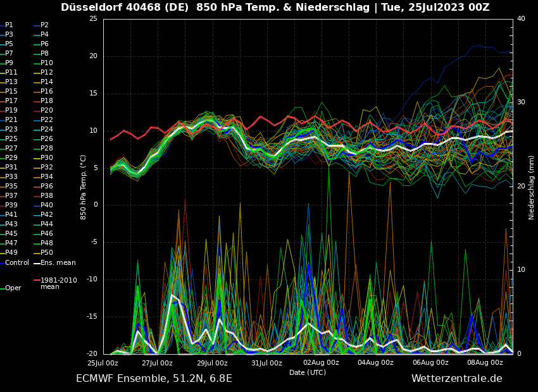Viewport: 538px width, 392px height.
Task: Click the 25Jul 00z date tick label
Action: point(103,363)
